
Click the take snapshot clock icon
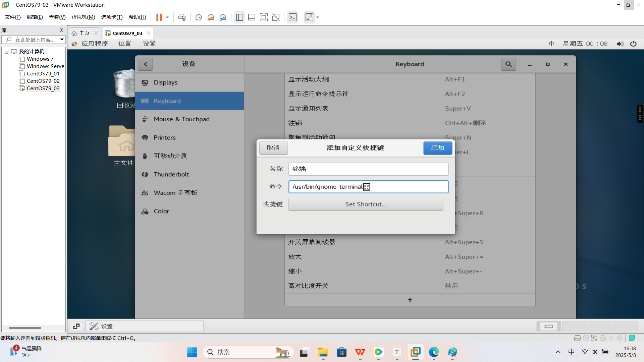[199, 17]
